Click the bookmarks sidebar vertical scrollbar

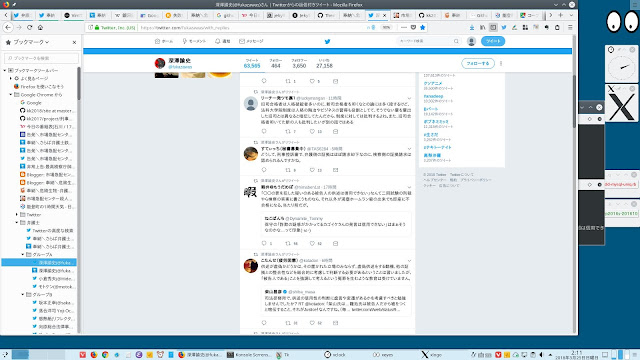tap(79, 200)
